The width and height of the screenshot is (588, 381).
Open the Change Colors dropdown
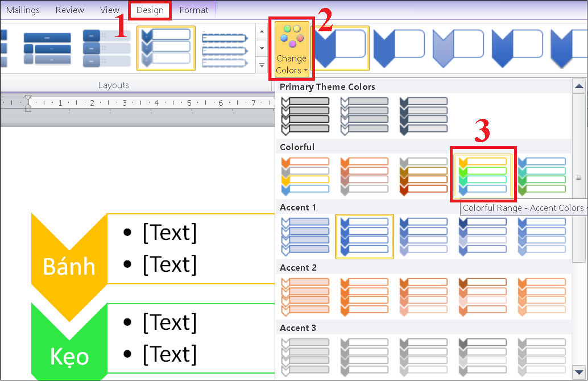click(x=292, y=48)
